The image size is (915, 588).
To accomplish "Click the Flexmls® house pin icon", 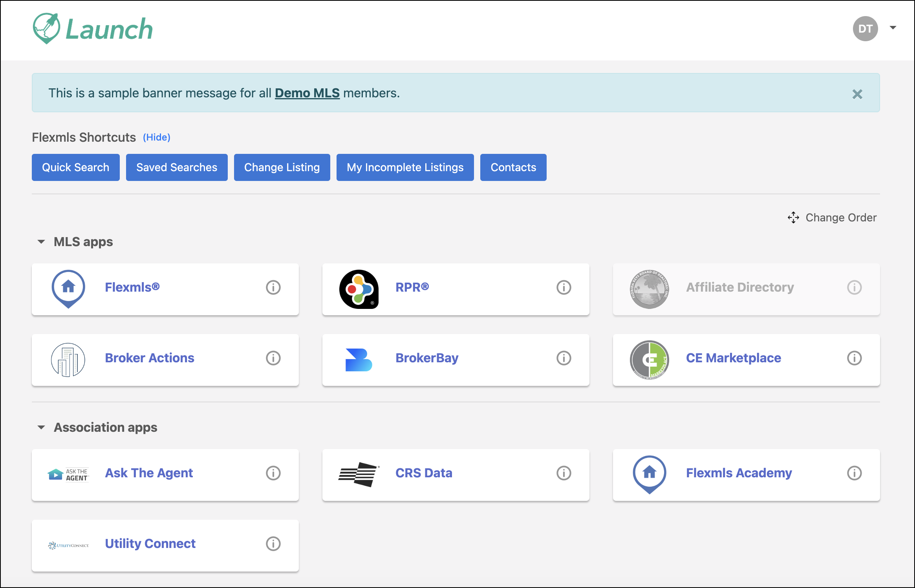I will [x=68, y=289].
